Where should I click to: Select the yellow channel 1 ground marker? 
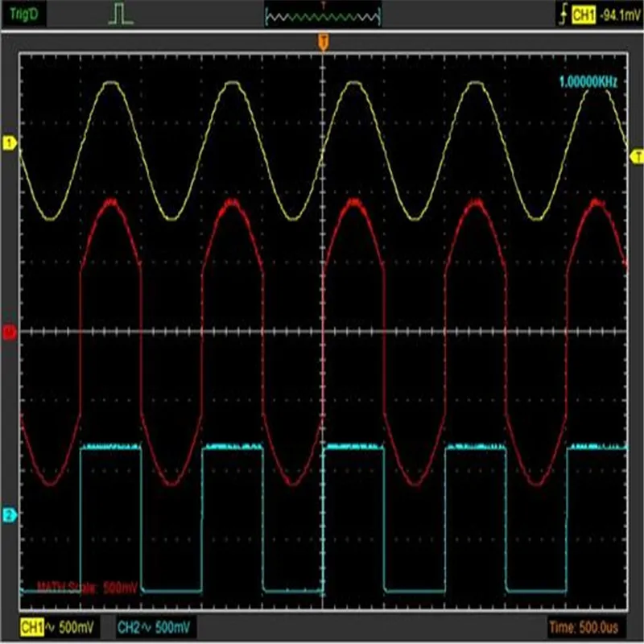(x=10, y=143)
